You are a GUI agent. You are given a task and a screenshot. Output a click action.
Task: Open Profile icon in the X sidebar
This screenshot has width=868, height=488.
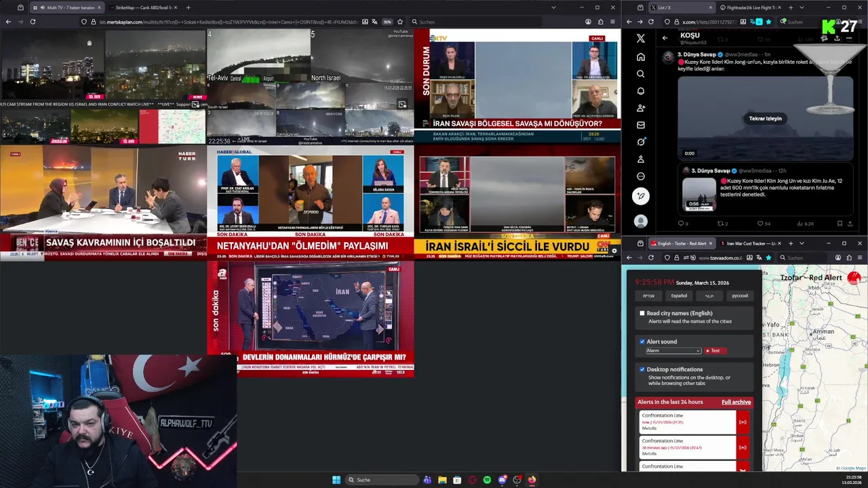pyautogui.click(x=640, y=159)
